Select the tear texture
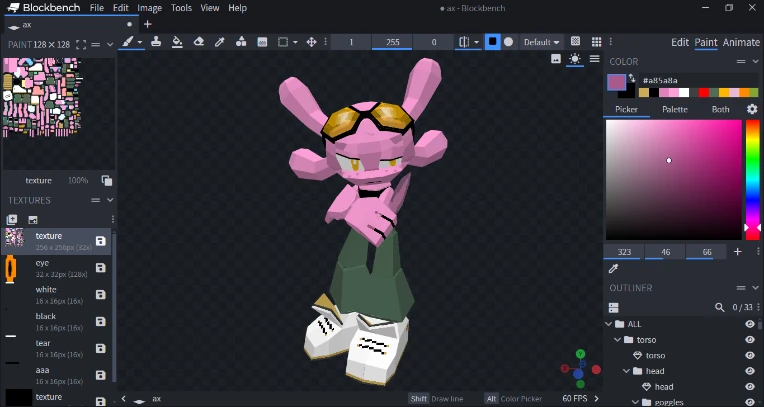 [x=56, y=348]
